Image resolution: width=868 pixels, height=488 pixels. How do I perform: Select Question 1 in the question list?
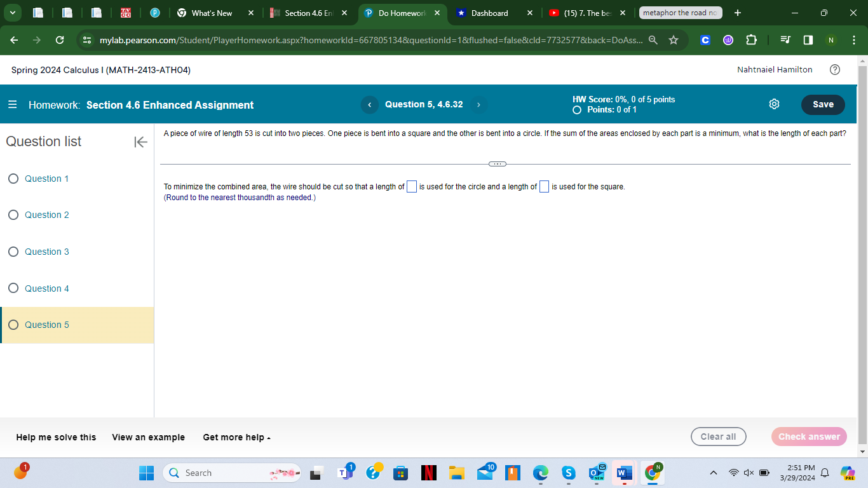pyautogui.click(x=45, y=179)
